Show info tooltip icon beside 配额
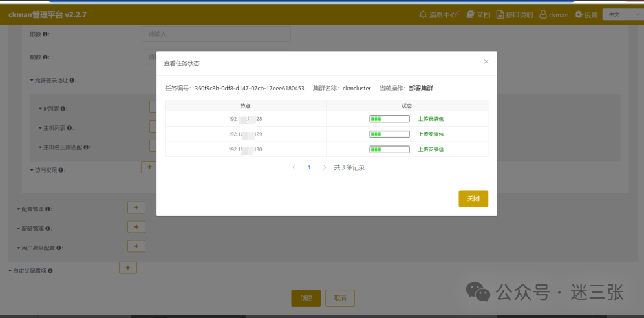The image size is (644, 318). tap(45, 58)
